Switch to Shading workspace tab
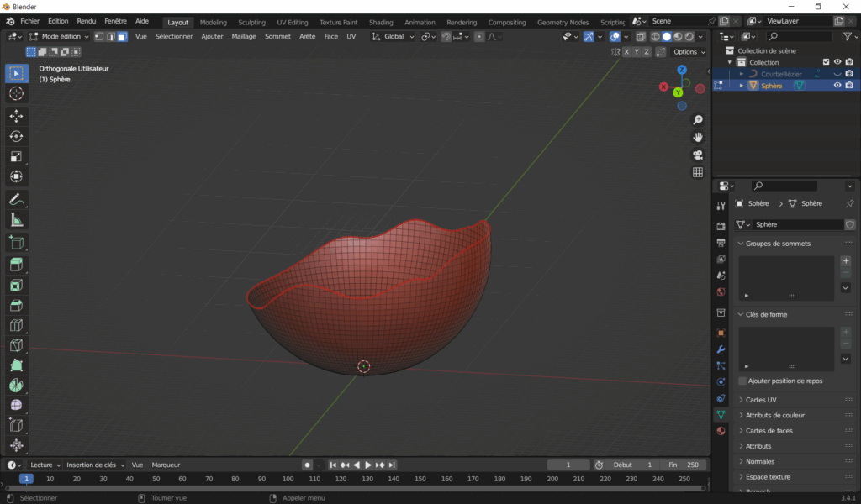The image size is (861, 504). pos(381,22)
